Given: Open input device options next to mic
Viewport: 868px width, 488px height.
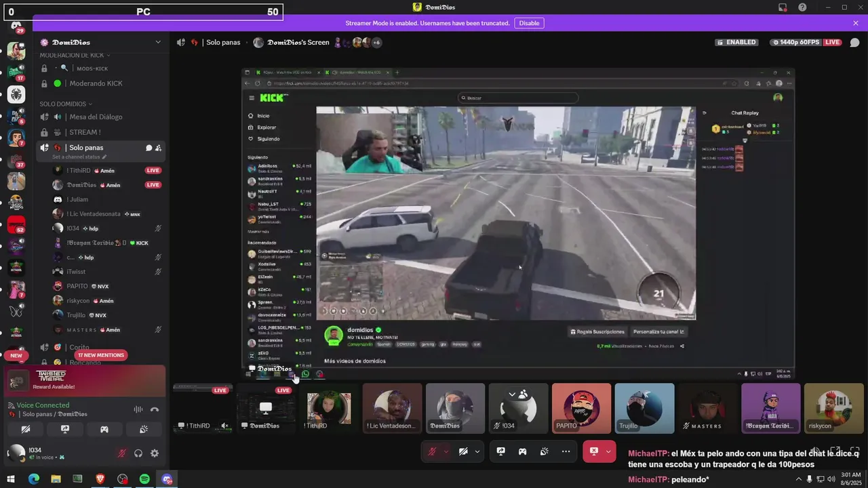Looking at the screenshot, I should click(x=446, y=451).
